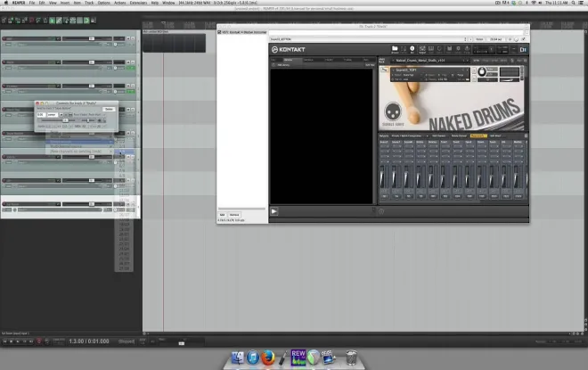Toggle auto-crossfade in REAPER toolbar

[x=53, y=21]
